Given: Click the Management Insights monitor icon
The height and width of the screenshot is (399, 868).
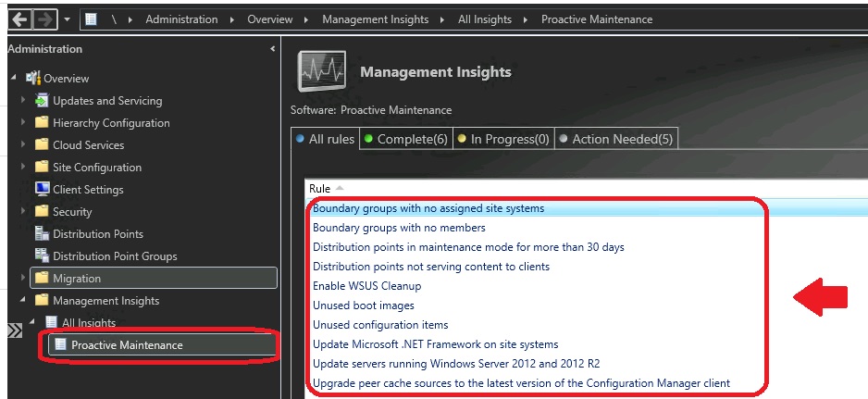Looking at the screenshot, I should coord(322,71).
